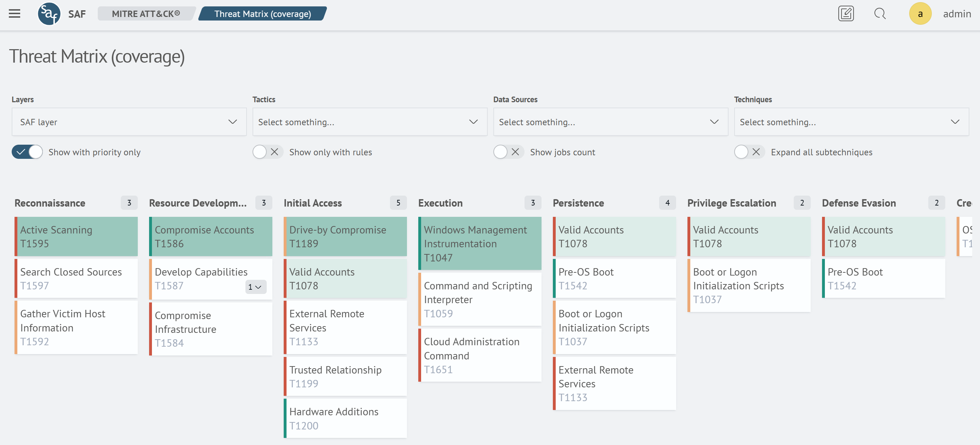The width and height of the screenshot is (980, 445).
Task: Click the Persistence count badge
Action: click(667, 203)
